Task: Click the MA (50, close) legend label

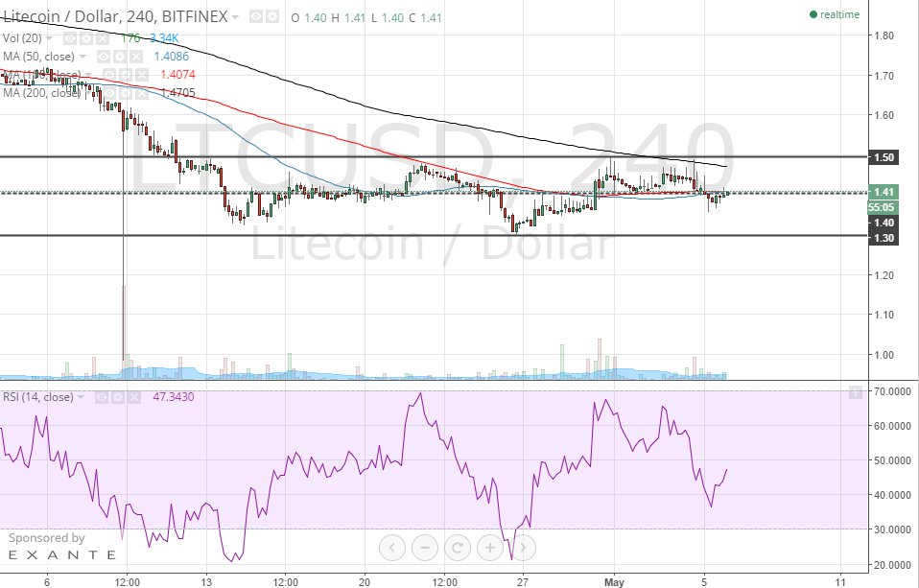Action: click(x=38, y=57)
